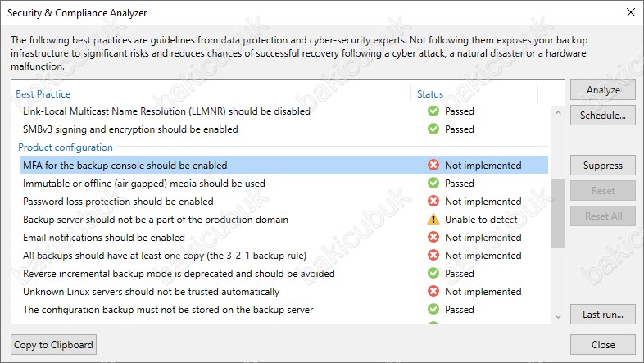Screen dimensions: 644x363
Task: Open the Schedule... dialog
Action: coord(603,116)
